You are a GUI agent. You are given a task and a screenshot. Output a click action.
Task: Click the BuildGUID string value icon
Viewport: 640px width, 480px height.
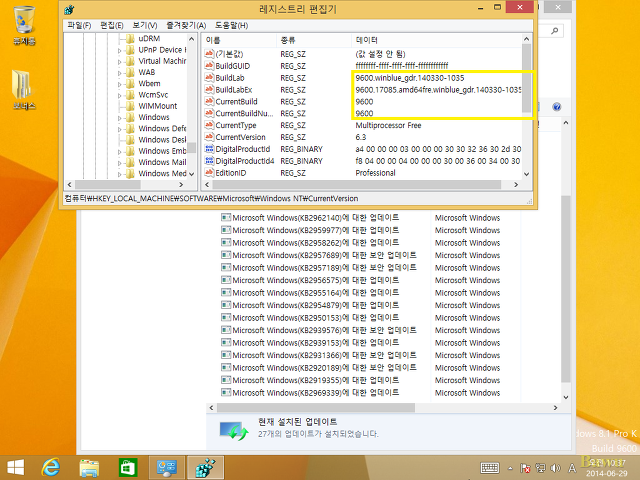[209, 66]
